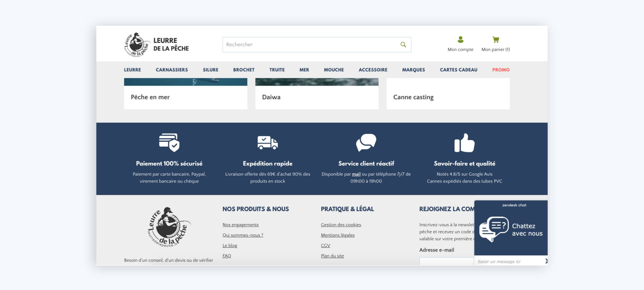
Task: Click the footer fisherman logo
Action: (x=169, y=228)
